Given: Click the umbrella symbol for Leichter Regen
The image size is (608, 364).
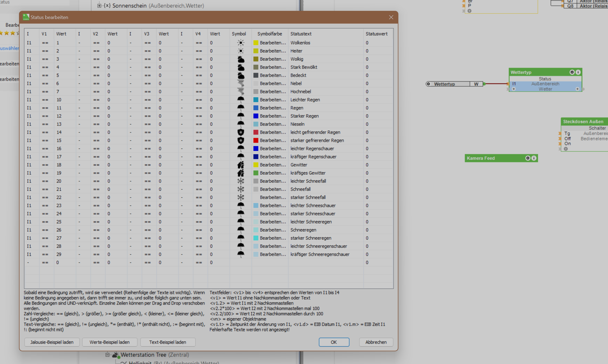Looking at the screenshot, I should click(x=241, y=100).
